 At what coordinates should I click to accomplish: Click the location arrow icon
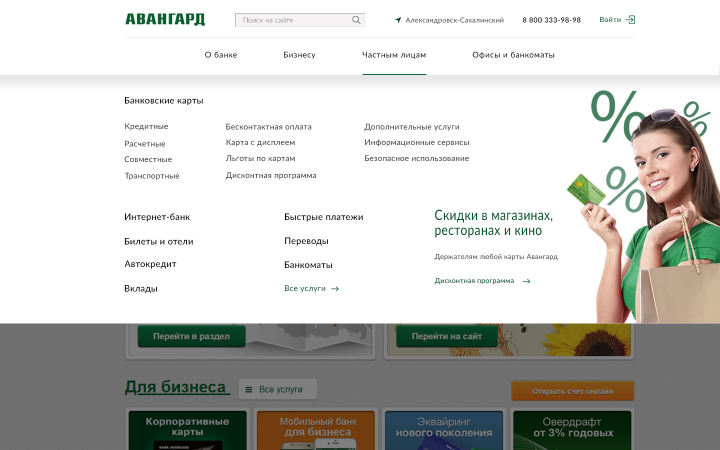click(x=398, y=20)
